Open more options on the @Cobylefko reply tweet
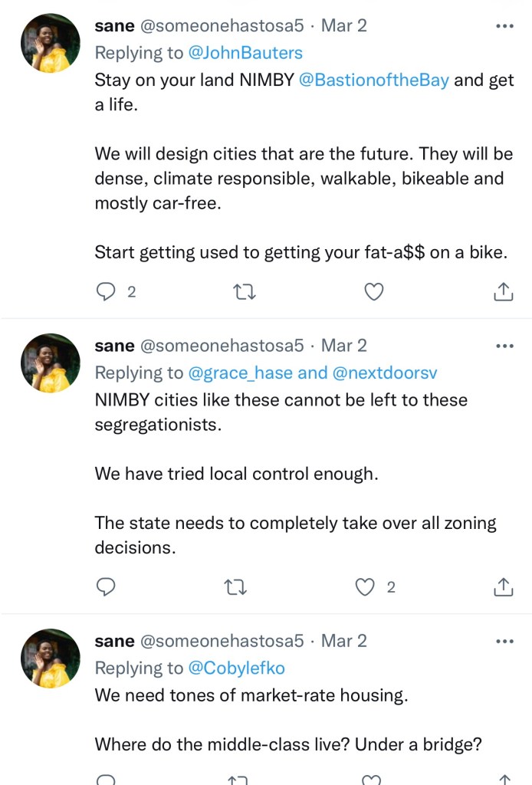This screenshot has width=532, height=785. click(504, 641)
